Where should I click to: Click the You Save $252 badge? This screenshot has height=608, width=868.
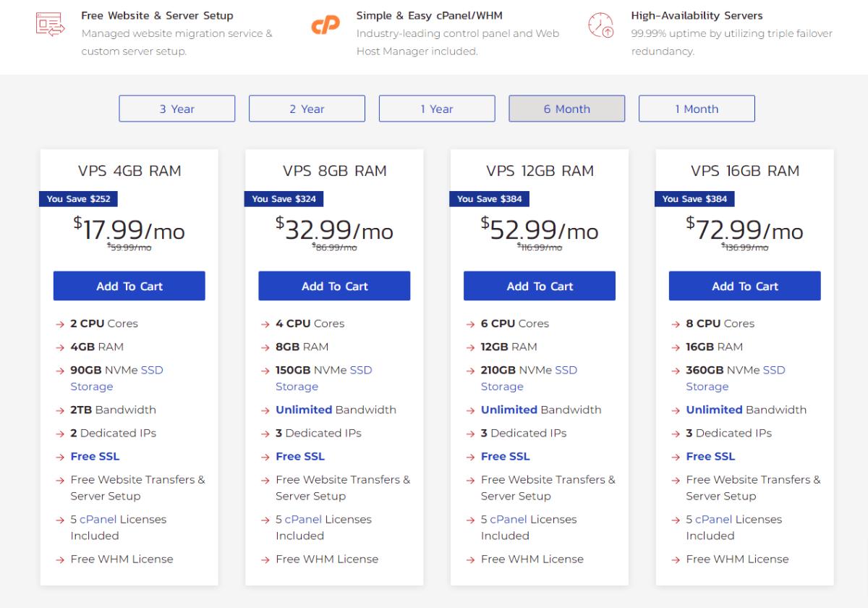(79, 199)
